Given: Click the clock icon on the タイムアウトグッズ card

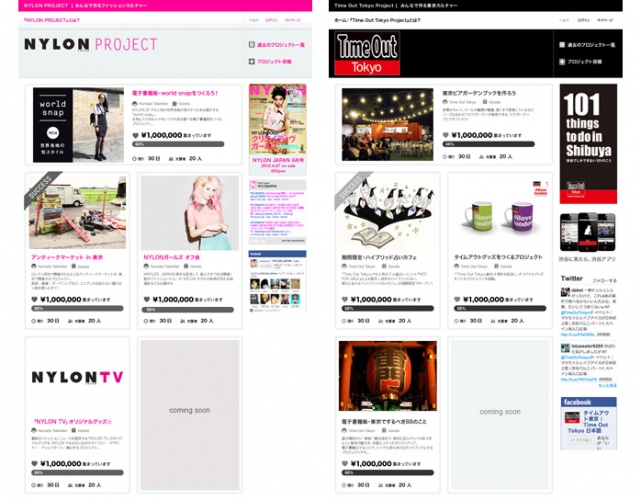Looking at the screenshot, I should tap(456, 321).
